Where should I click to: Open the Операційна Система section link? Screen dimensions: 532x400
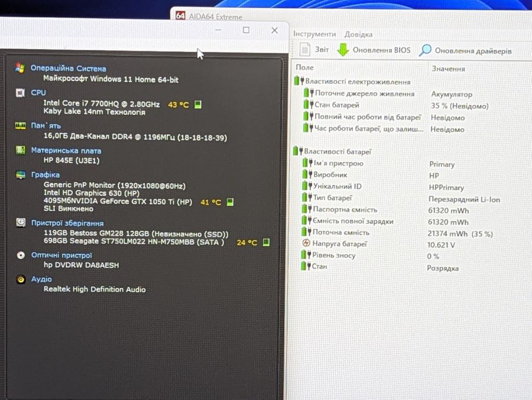(x=68, y=68)
